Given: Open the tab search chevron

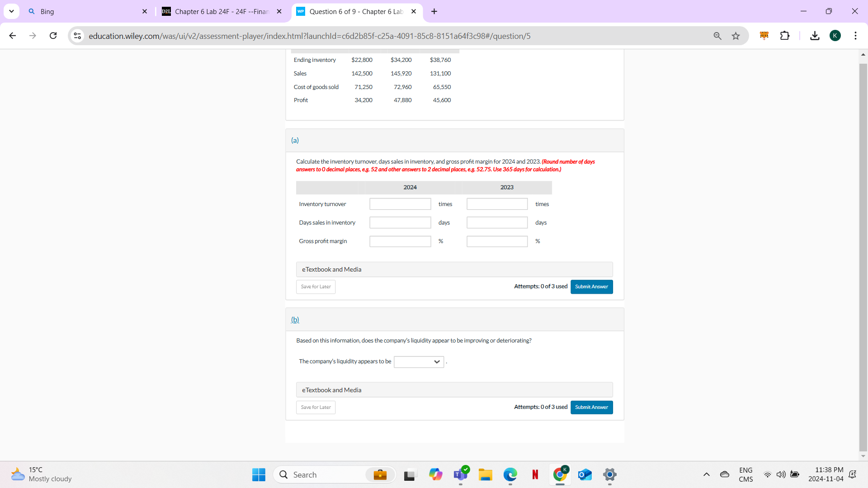Looking at the screenshot, I should tap(11, 11).
